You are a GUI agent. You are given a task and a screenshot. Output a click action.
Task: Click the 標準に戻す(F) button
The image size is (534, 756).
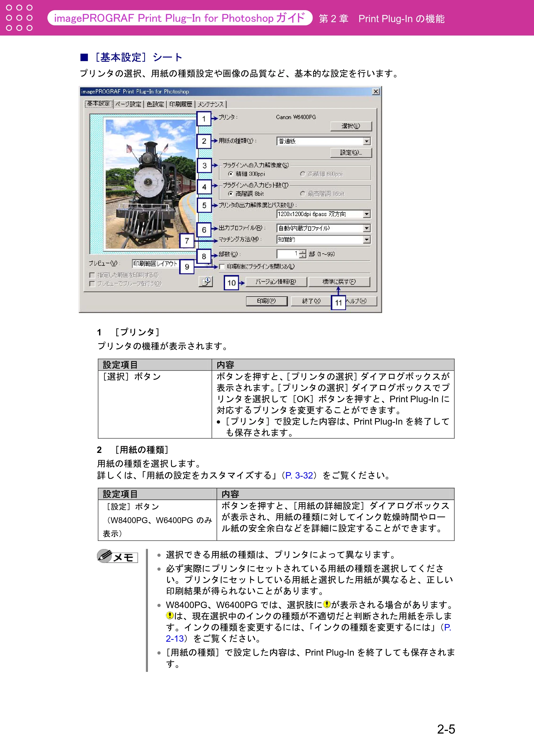click(339, 282)
